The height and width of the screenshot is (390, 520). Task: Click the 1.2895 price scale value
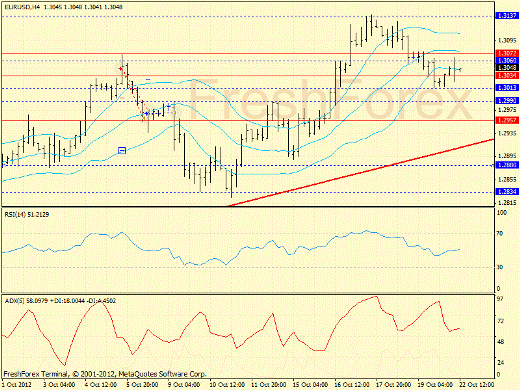[x=507, y=156]
